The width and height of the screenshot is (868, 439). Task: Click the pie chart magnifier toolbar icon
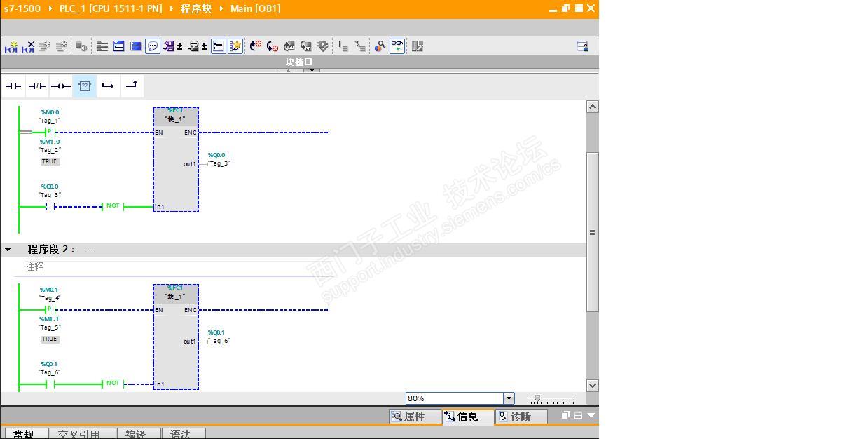point(380,46)
